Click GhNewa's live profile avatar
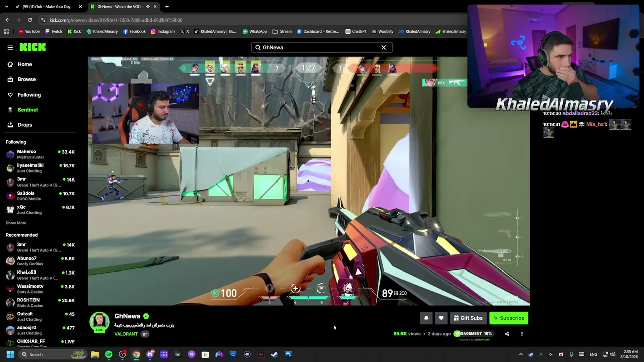Viewport: 644px width, 362px height. tap(99, 322)
